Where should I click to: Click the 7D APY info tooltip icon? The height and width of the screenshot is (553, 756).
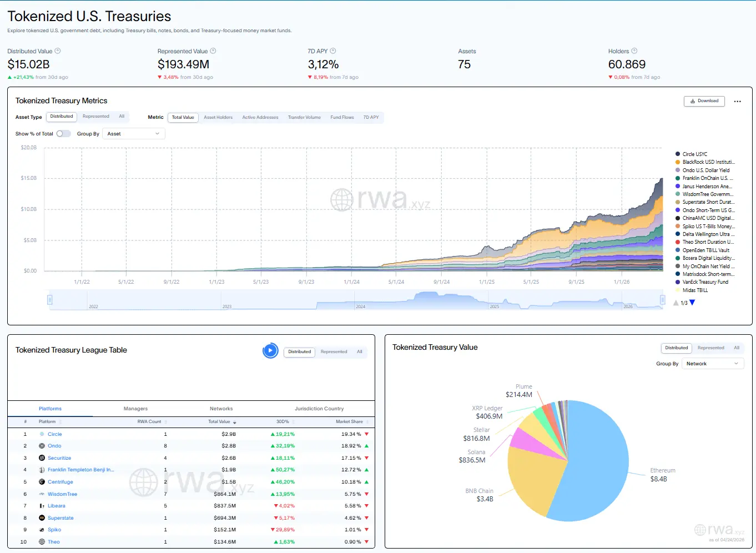pyautogui.click(x=332, y=51)
